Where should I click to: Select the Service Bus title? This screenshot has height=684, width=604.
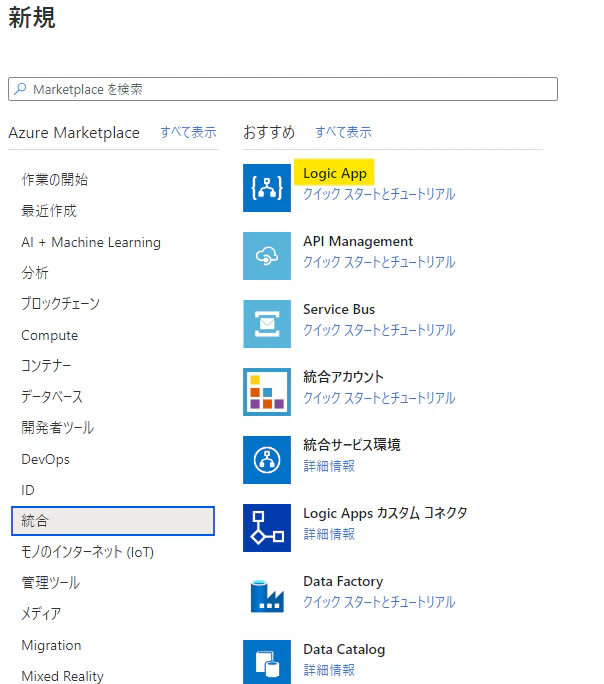click(x=339, y=309)
